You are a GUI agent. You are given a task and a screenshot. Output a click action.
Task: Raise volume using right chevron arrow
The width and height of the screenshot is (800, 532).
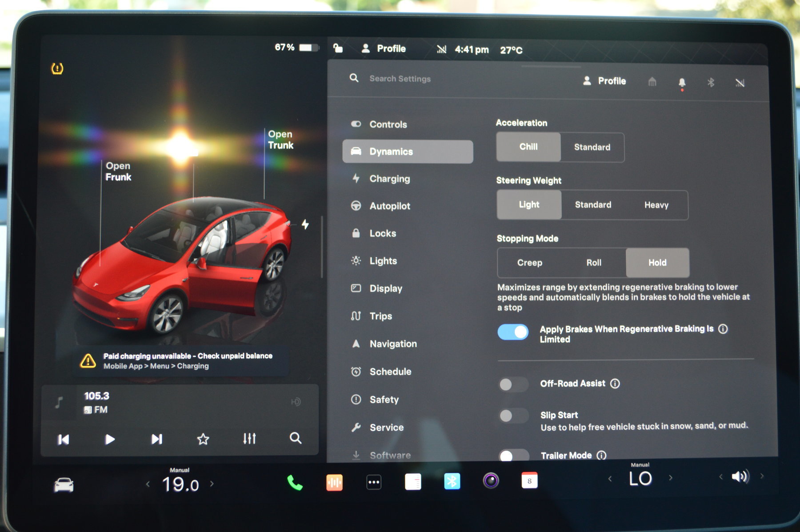(762, 476)
